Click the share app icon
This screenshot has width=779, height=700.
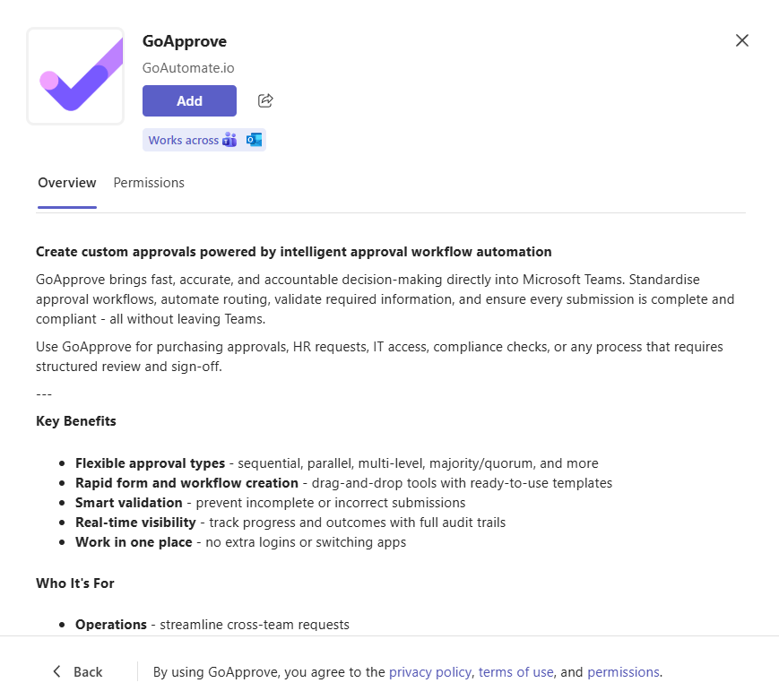coord(265,100)
